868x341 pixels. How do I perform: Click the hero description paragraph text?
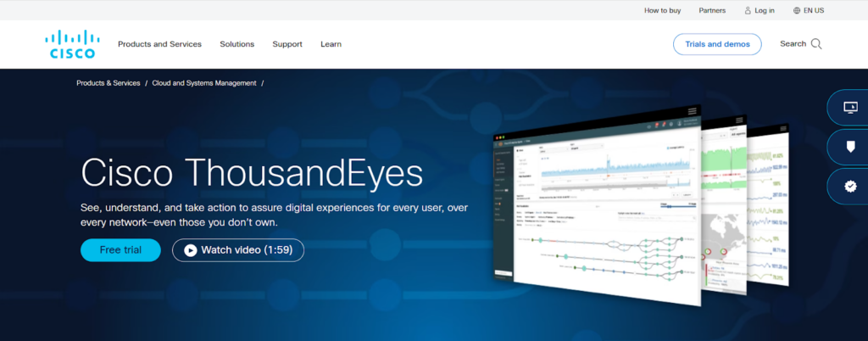[275, 215]
